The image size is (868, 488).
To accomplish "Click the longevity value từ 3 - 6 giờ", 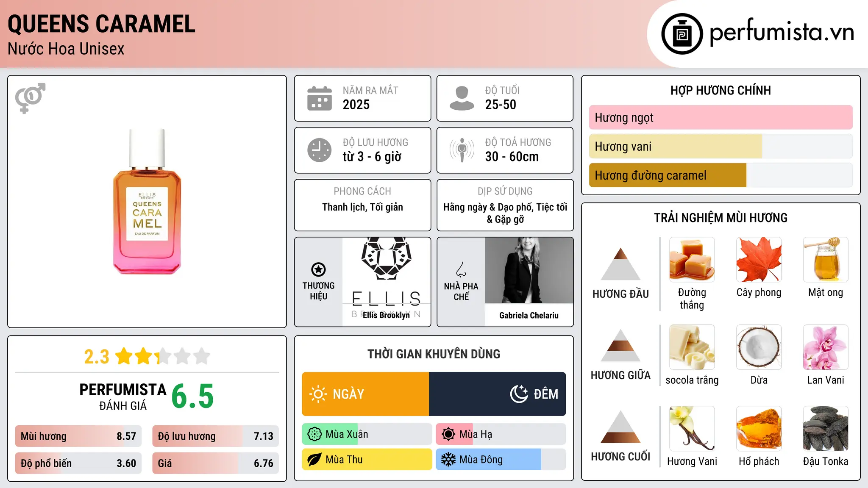I will pos(372,157).
